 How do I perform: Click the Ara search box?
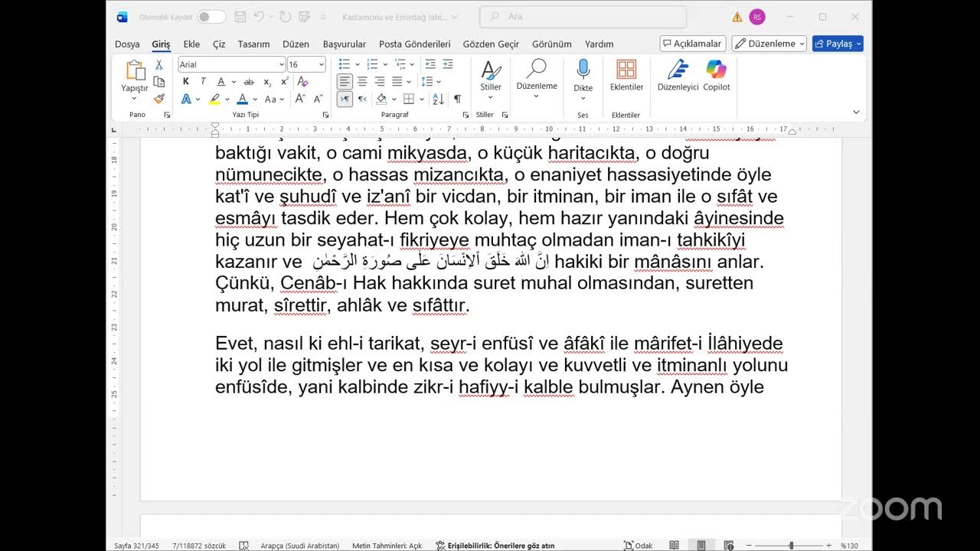[583, 17]
